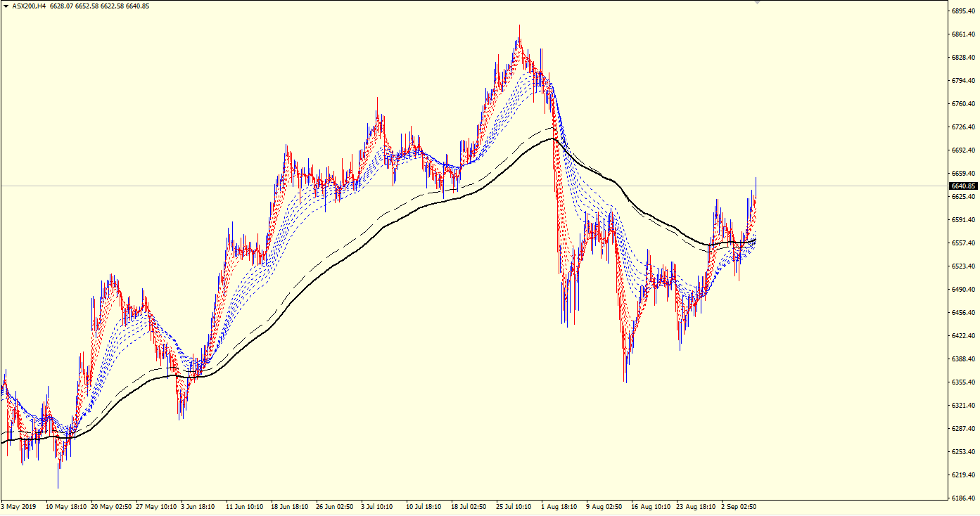Click the 10 Jul 18:10 time label
This screenshot has height=516, width=980.
point(424,506)
